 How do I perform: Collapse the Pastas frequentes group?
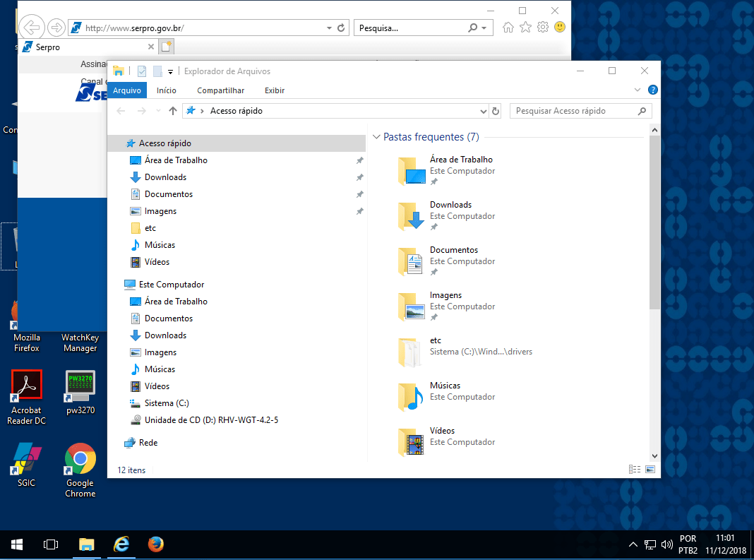coord(376,137)
